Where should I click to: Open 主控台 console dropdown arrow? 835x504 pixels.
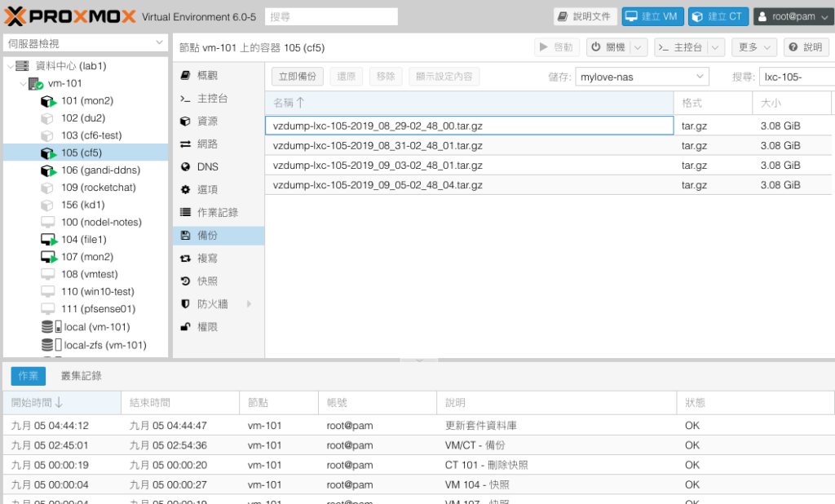click(x=715, y=47)
